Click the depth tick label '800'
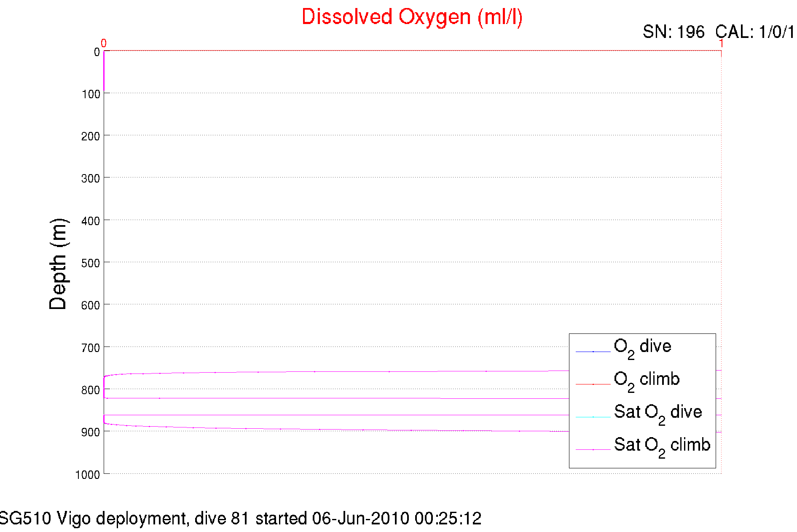The width and height of the screenshot is (797, 532). click(x=91, y=390)
